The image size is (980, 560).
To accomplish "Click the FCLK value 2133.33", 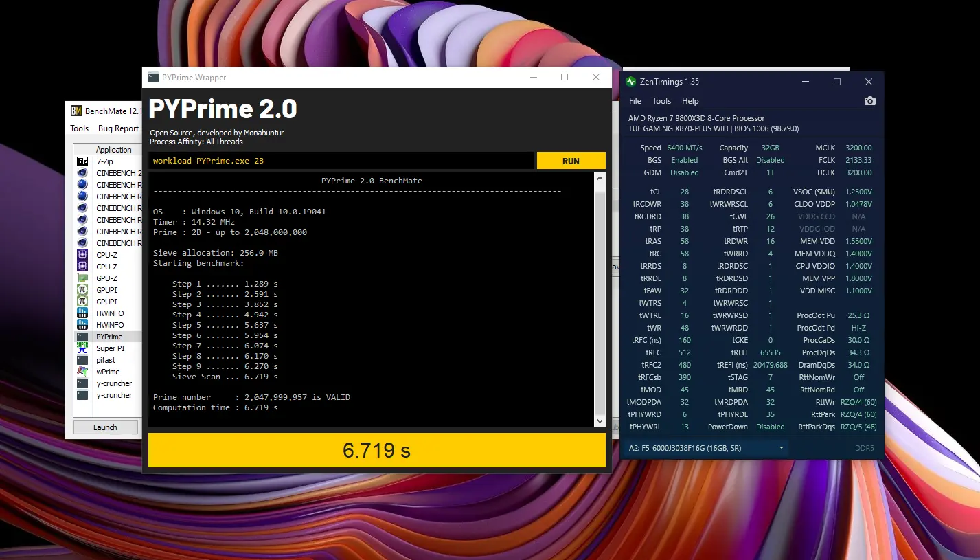I will [x=858, y=160].
